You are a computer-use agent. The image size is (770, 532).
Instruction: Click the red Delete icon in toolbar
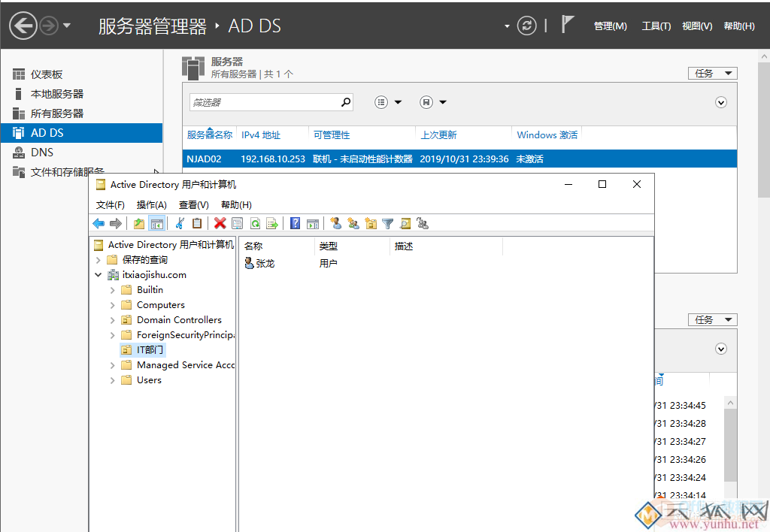(220, 223)
